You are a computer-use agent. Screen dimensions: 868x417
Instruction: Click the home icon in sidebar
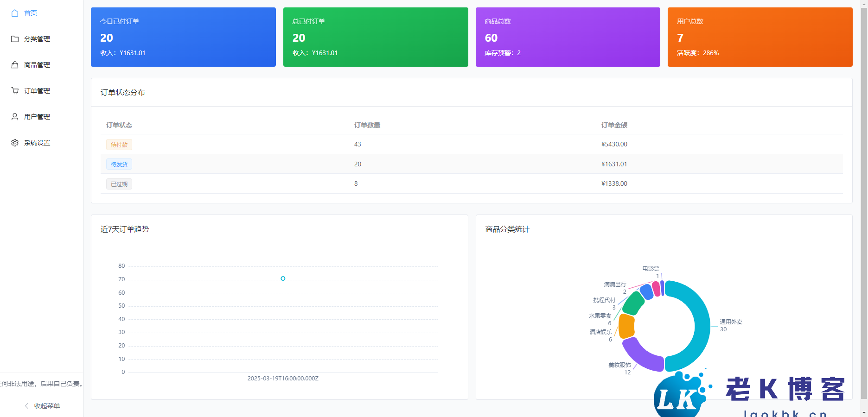[x=15, y=13]
